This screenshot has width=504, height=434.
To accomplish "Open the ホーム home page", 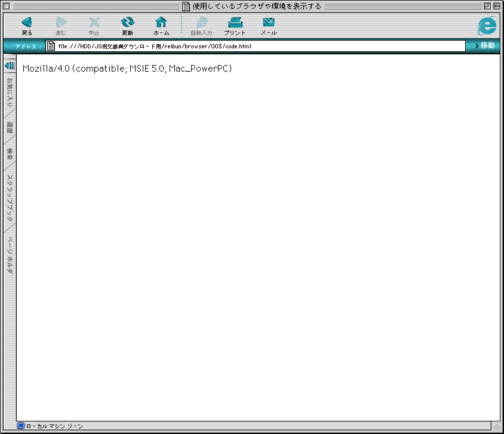I will [x=161, y=26].
